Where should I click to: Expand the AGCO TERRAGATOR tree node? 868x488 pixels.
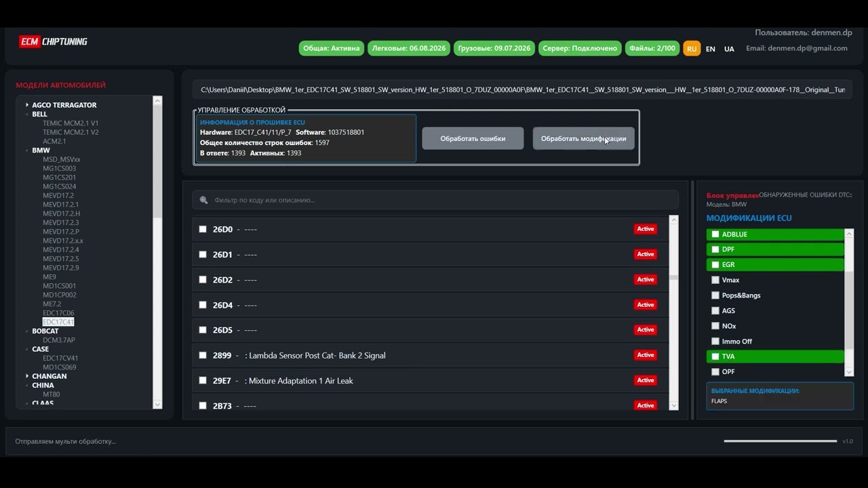[x=27, y=105]
